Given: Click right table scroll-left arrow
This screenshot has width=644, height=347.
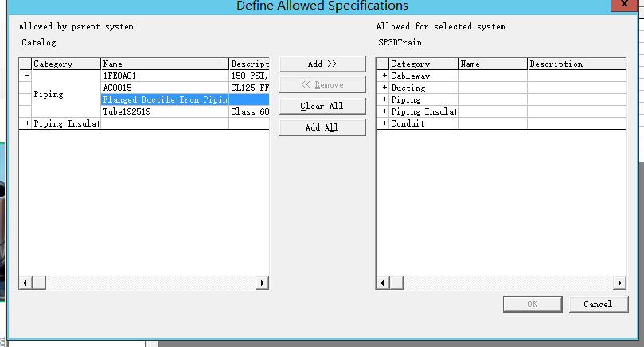Looking at the screenshot, I should tap(383, 283).
